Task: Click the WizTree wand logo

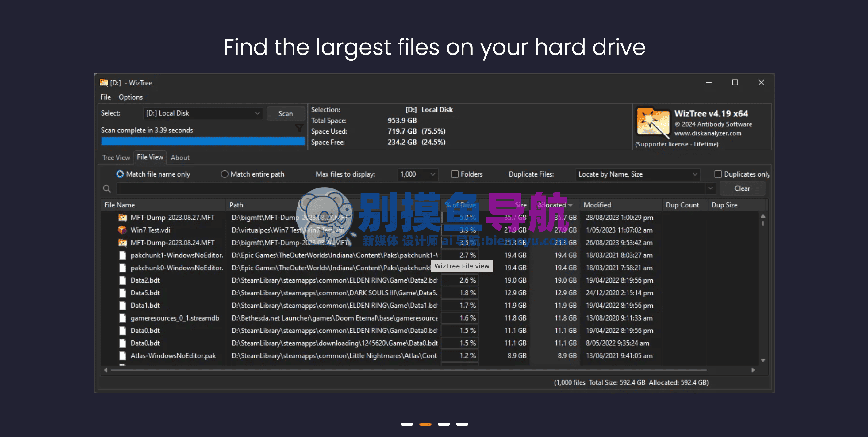Action: coord(653,123)
